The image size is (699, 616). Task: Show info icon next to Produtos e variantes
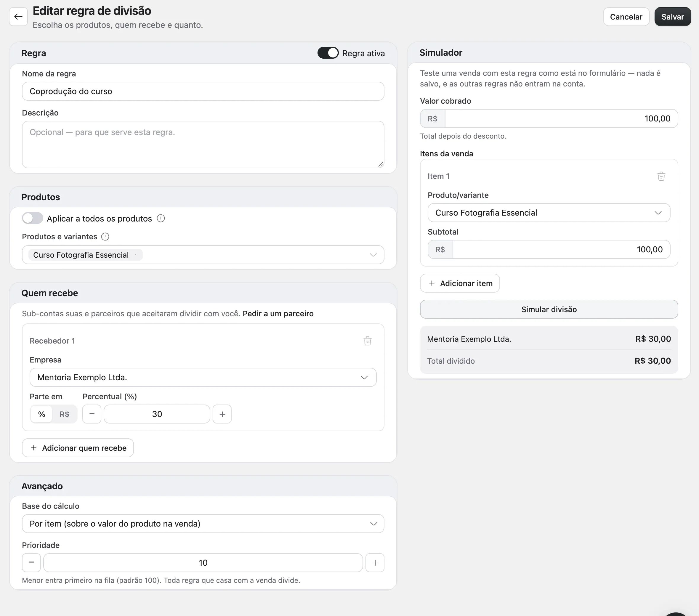(105, 237)
